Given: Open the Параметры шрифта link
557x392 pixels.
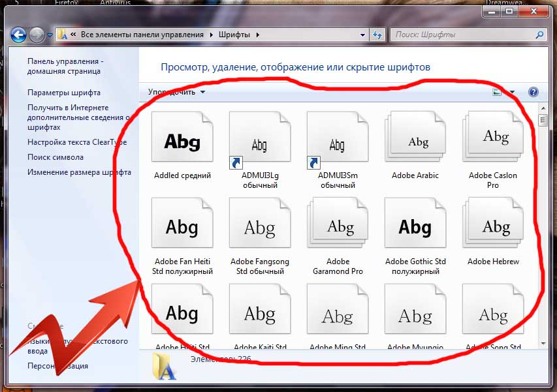Looking at the screenshot, I should point(64,93).
